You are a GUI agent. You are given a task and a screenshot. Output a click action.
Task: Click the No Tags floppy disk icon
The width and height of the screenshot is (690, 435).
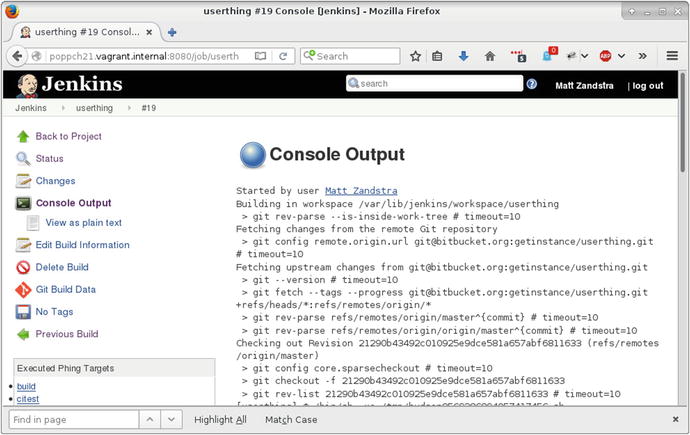click(x=23, y=312)
